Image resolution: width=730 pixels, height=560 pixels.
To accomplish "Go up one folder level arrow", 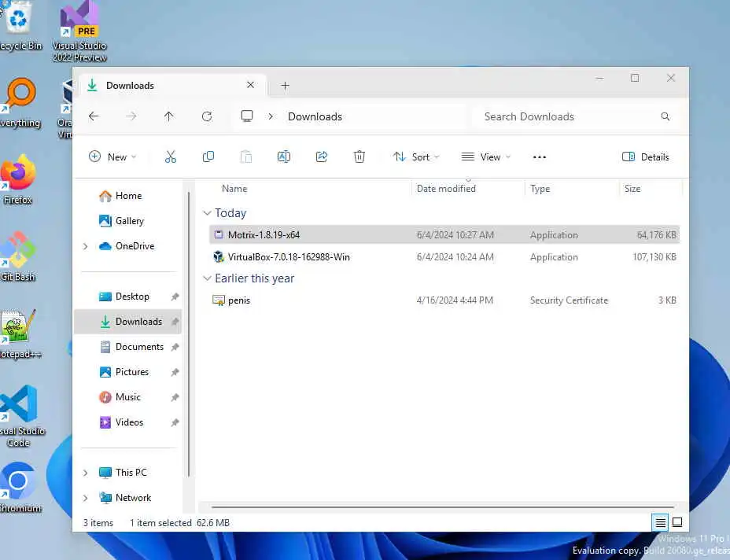I will click(x=168, y=116).
